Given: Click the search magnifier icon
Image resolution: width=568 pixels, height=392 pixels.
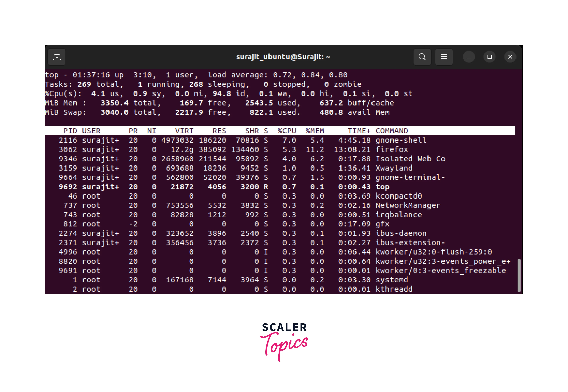Looking at the screenshot, I should 422,57.
